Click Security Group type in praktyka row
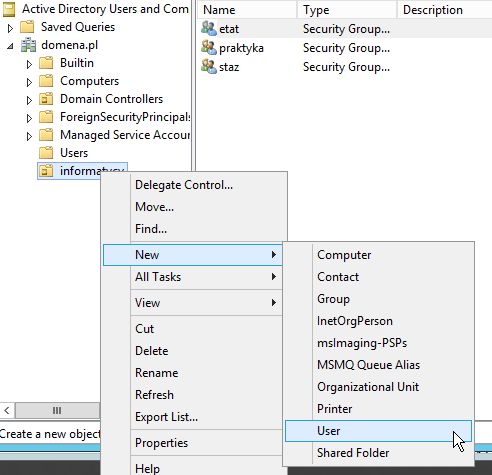Image resolution: width=492 pixels, height=475 pixels. click(x=346, y=48)
